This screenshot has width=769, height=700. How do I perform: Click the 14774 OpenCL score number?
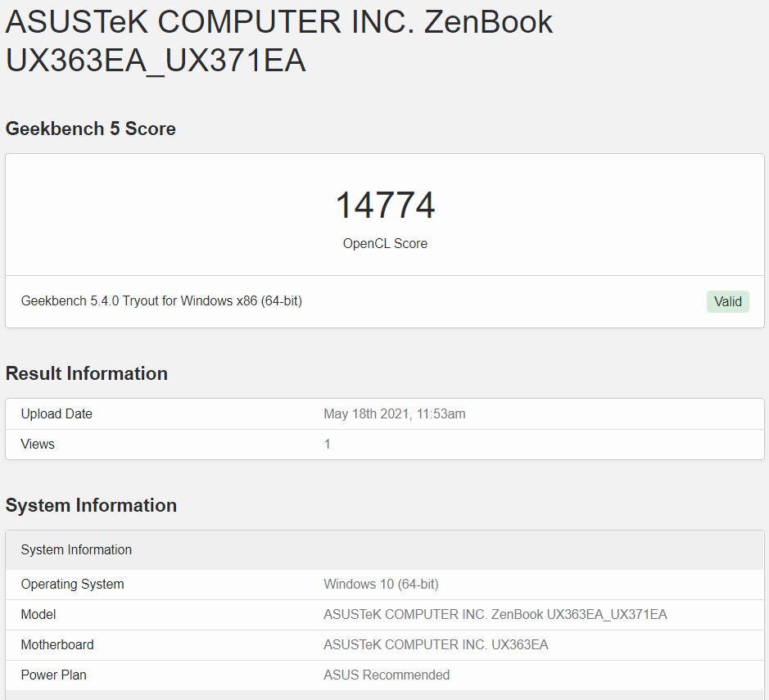point(385,205)
